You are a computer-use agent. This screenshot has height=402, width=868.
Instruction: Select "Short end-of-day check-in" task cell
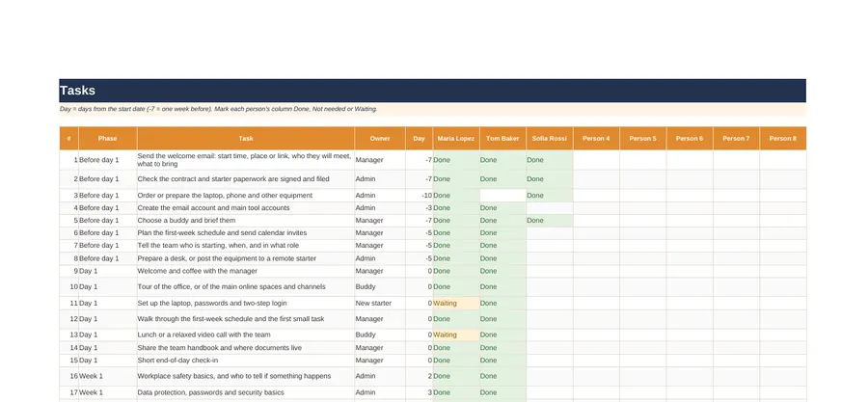click(x=246, y=360)
